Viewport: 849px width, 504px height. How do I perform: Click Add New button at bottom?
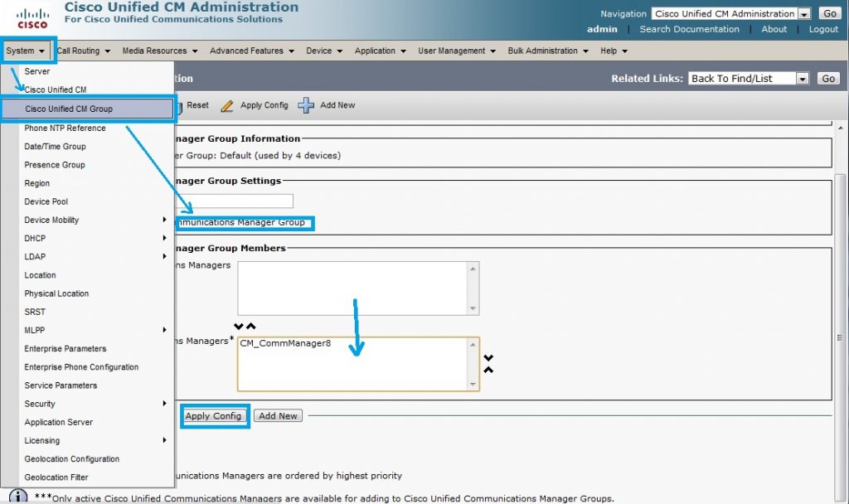click(x=278, y=416)
